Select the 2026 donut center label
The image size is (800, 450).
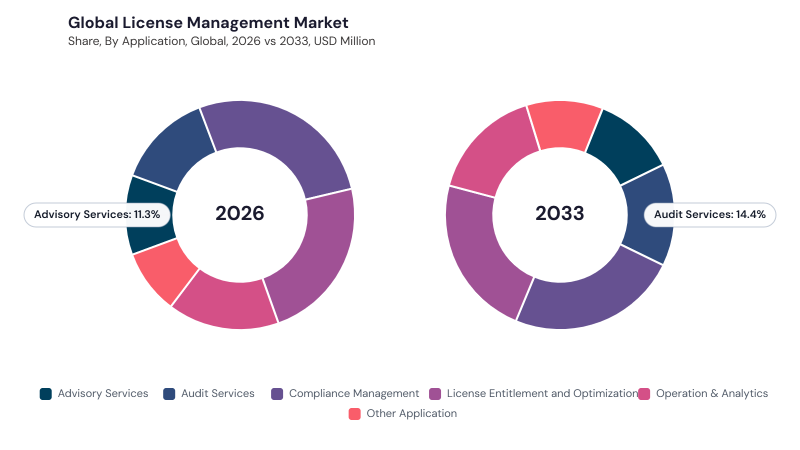click(240, 213)
